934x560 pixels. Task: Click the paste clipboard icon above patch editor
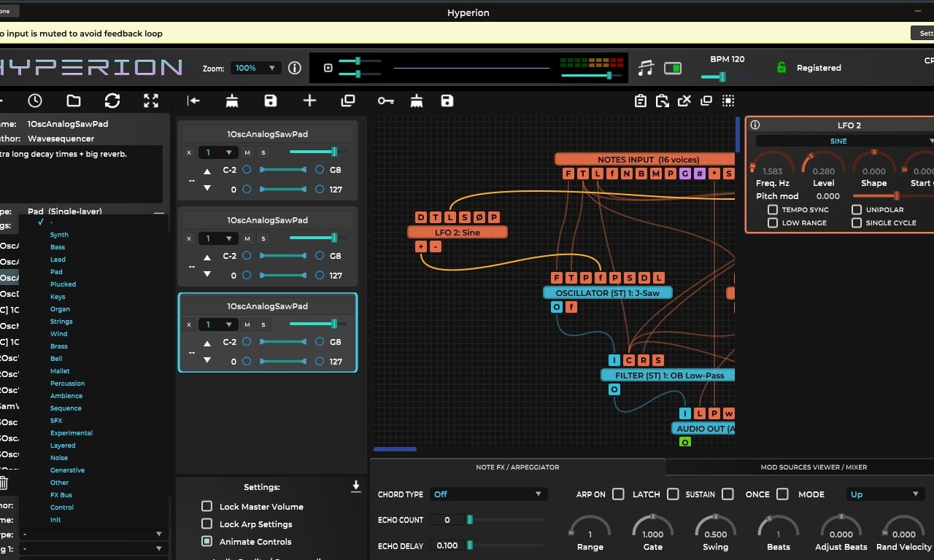pos(663,101)
